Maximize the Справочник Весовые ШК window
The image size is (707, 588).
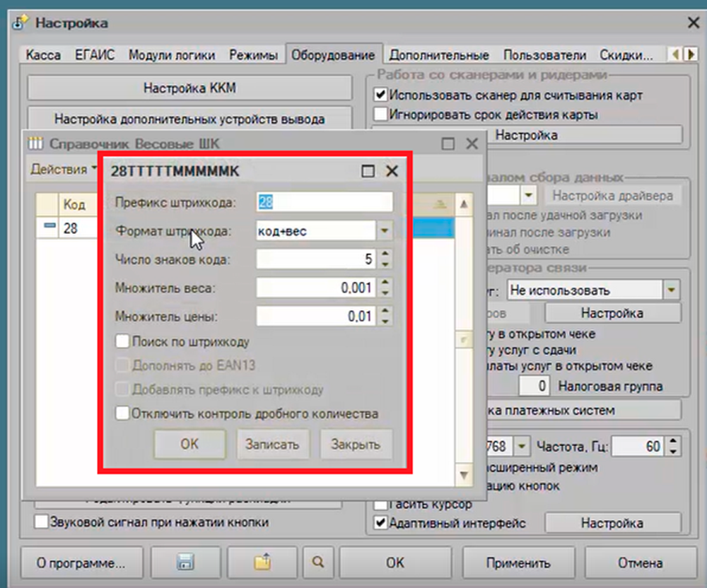(x=448, y=143)
